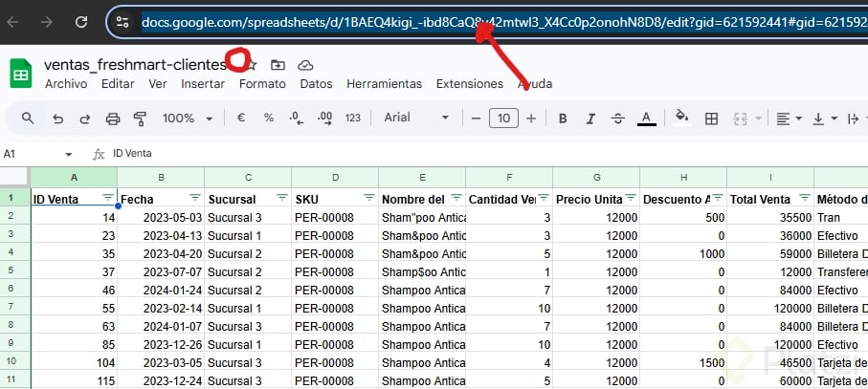Activate the paint format tool
This screenshot has width=868, height=389.
click(x=140, y=119)
